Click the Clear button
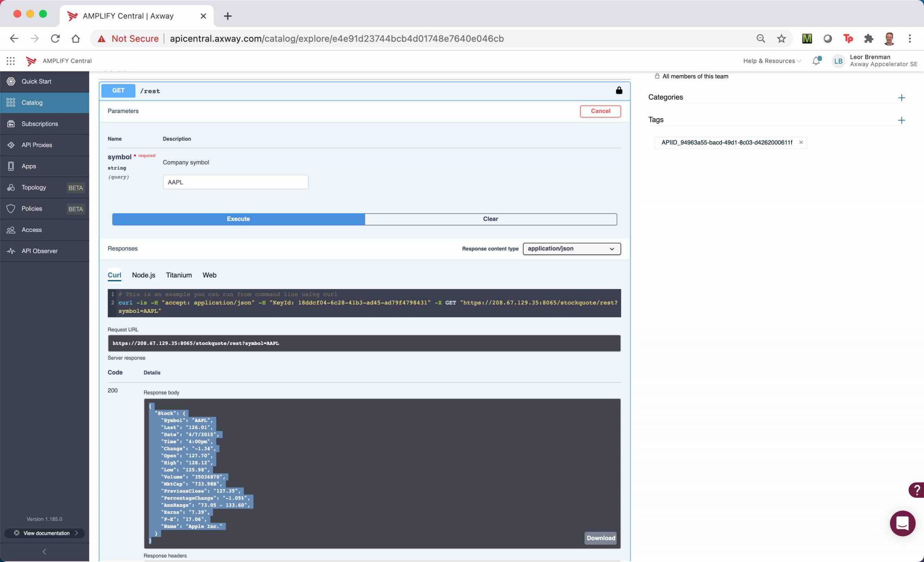The width and height of the screenshot is (924, 562). click(x=491, y=219)
